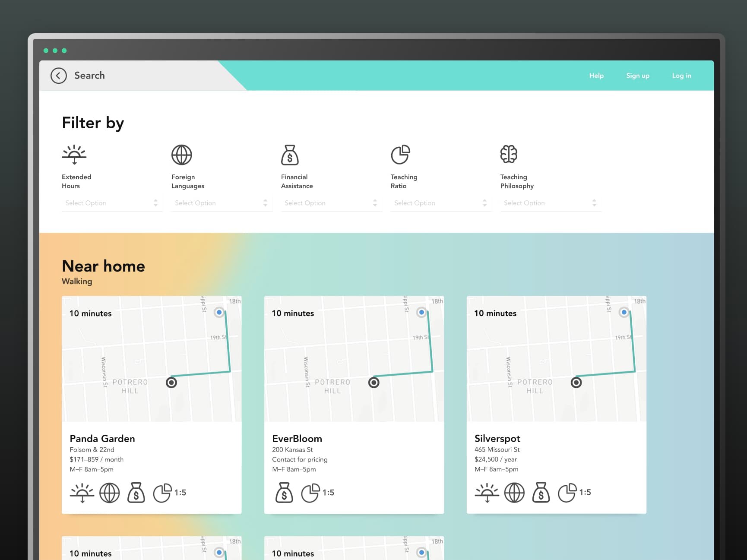Click the destination pin on Silverspot map
This screenshot has height=560, width=747.
576,383
